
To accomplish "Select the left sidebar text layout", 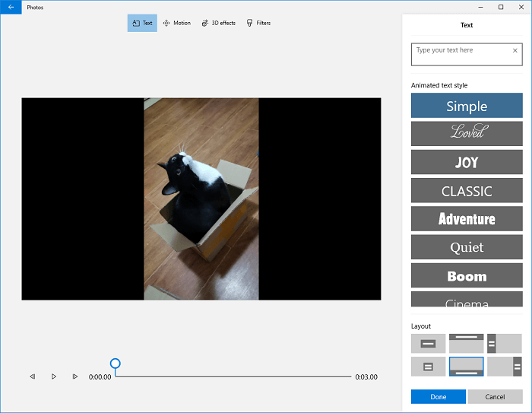I will 504,343.
